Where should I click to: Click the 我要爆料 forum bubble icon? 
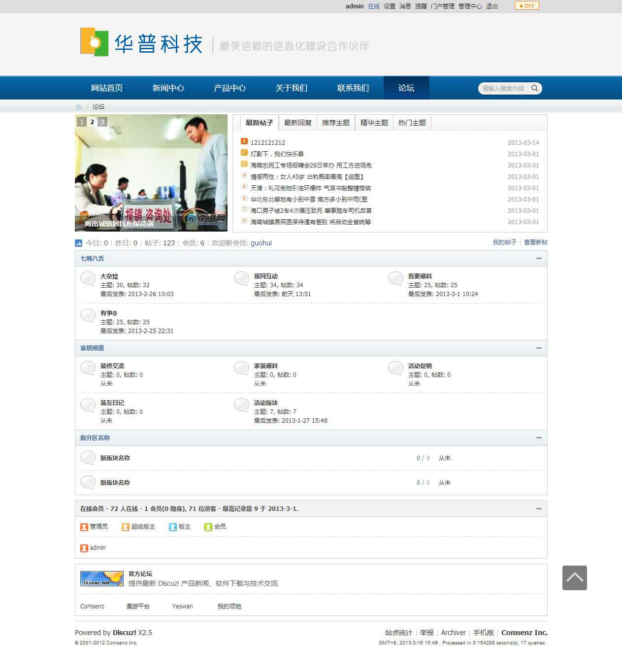tap(396, 278)
